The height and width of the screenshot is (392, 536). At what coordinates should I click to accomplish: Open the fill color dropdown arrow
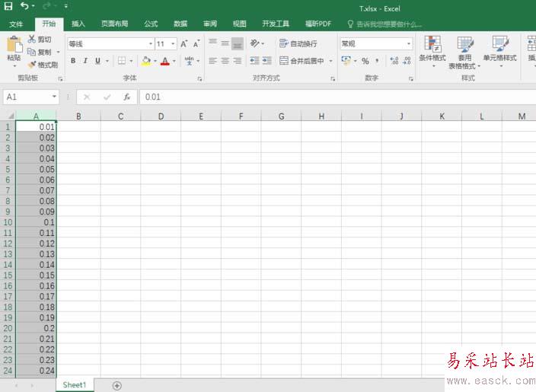click(x=155, y=61)
